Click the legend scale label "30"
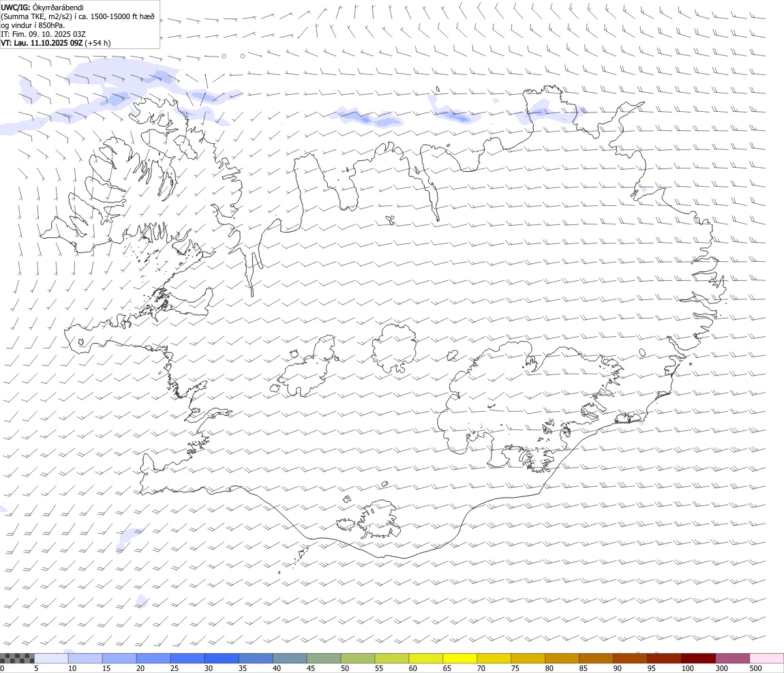The image size is (784, 673). [209, 668]
